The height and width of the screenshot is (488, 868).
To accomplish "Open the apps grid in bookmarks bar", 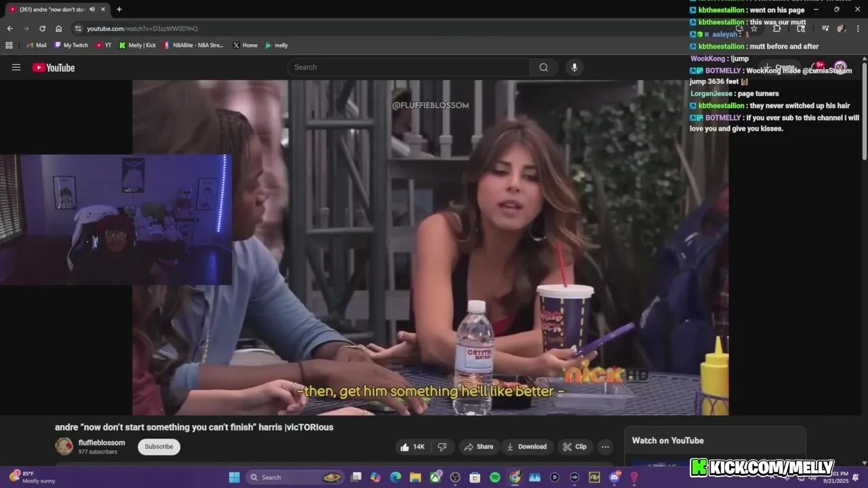I will 9,45.
